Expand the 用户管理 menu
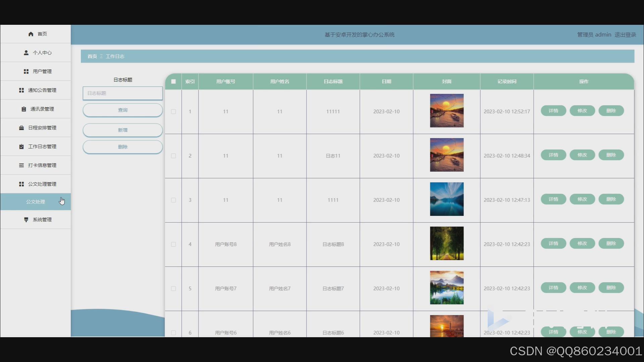644x362 pixels. pyautogui.click(x=36, y=71)
